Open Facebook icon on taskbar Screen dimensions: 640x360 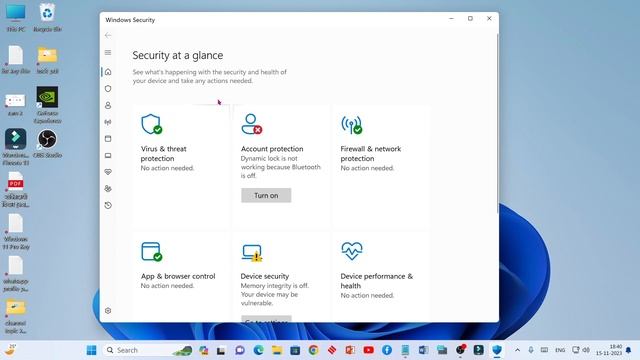click(x=387, y=350)
